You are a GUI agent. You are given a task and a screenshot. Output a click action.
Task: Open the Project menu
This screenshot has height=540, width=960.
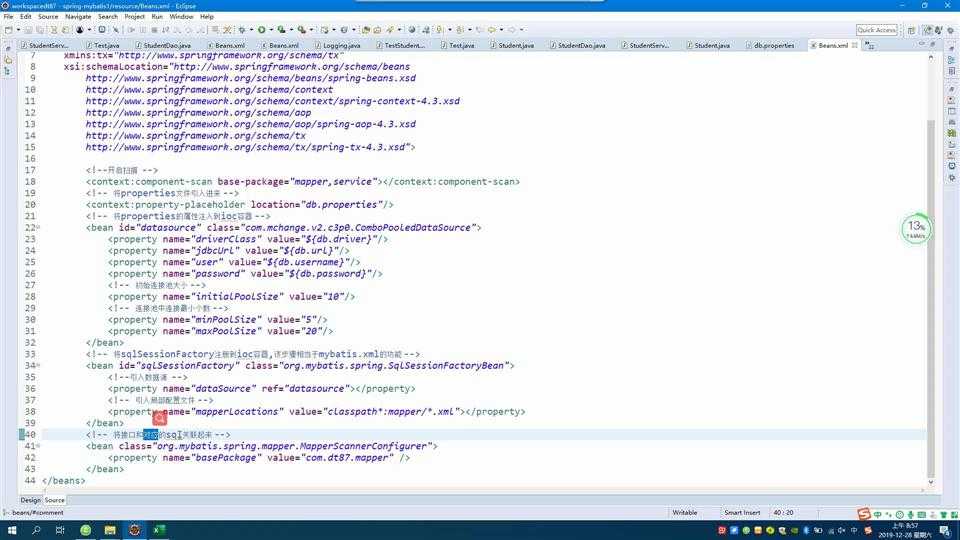tap(135, 17)
